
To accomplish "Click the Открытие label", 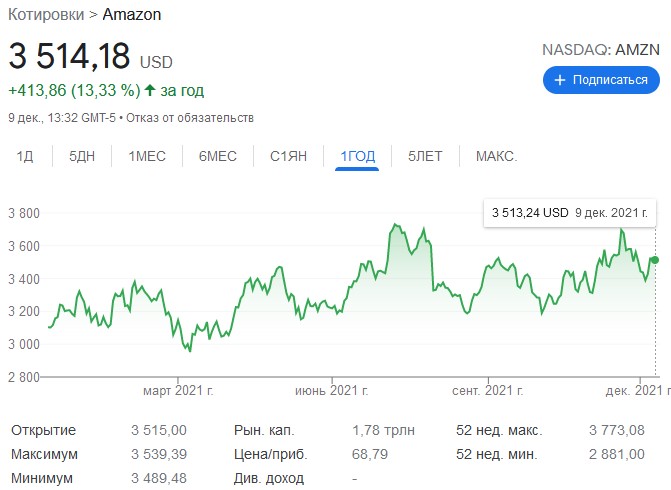I will (x=44, y=430).
